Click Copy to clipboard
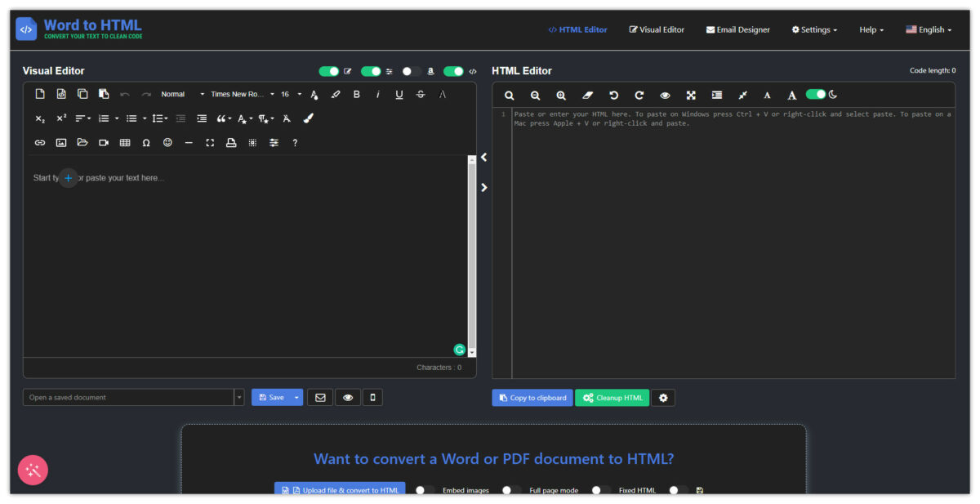This screenshot has height=504, width=980. click(x=532, y=398)
